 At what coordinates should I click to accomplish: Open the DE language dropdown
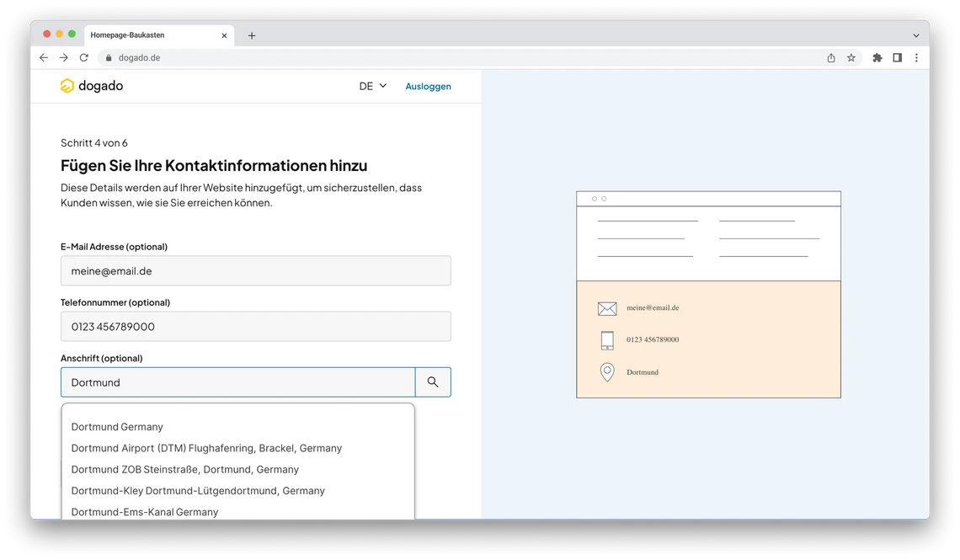click(371, 85)
